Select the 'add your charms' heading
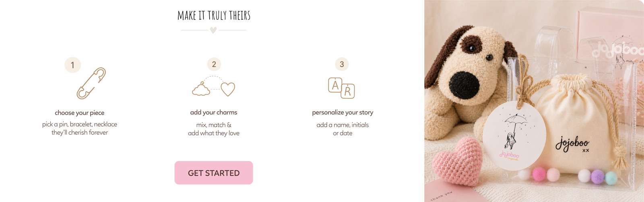This screenshot has height=202, width=644. (214, 112)
